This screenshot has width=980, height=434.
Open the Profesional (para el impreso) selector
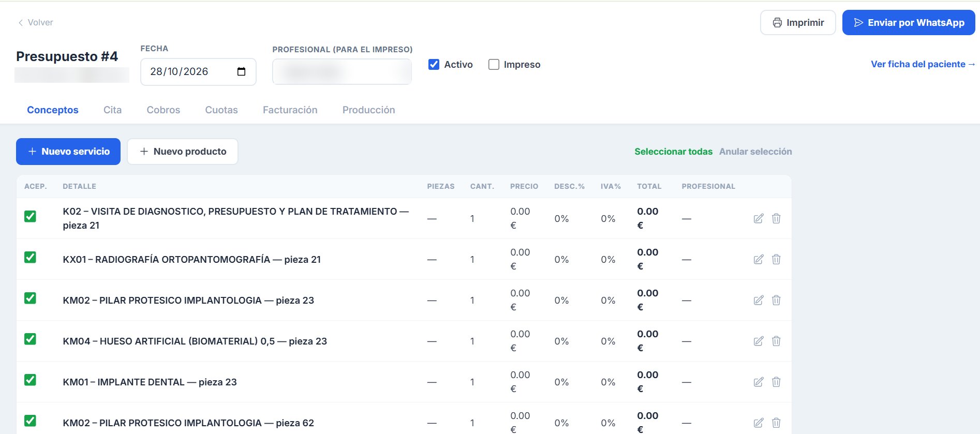pyautogui.click(x=342, y=71)
